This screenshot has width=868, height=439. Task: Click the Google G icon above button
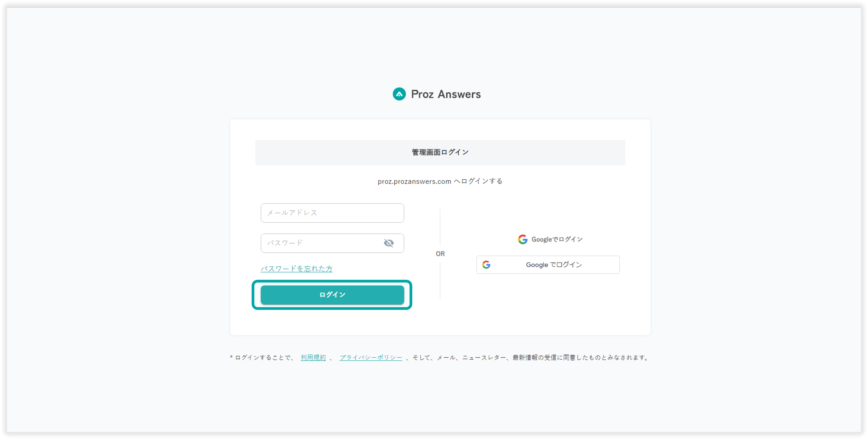point(522,239)
